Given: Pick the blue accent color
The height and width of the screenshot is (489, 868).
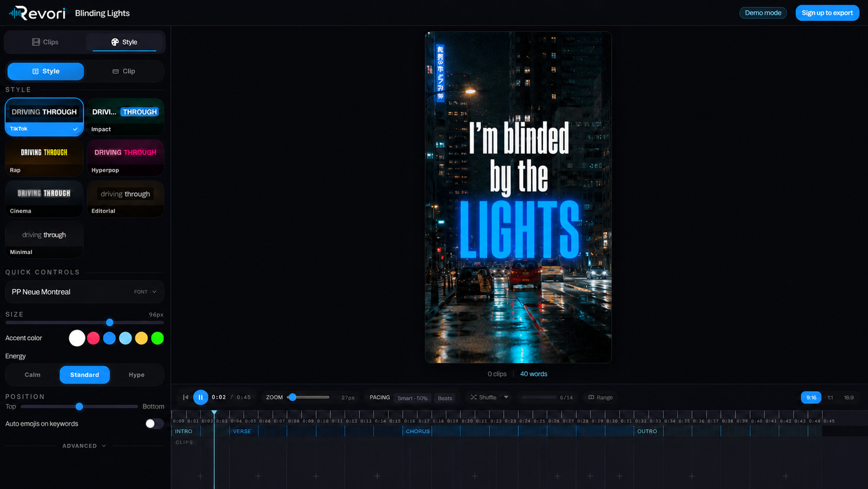Looking at the screenshot, I should (110, 338).
